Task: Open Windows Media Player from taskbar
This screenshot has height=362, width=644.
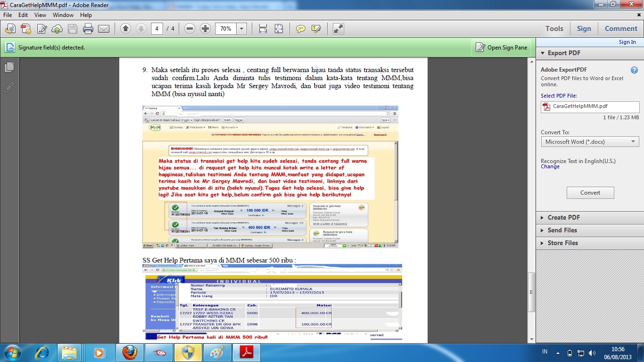Action: 99,352
